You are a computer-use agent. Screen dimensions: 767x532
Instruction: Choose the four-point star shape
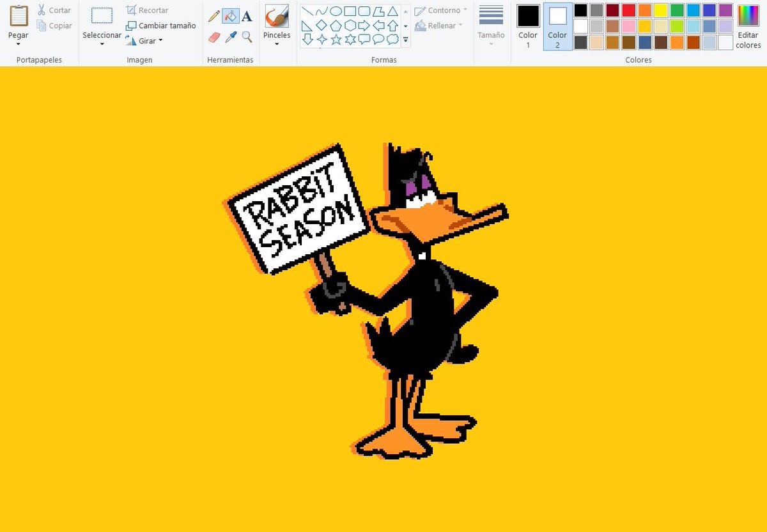322,40
